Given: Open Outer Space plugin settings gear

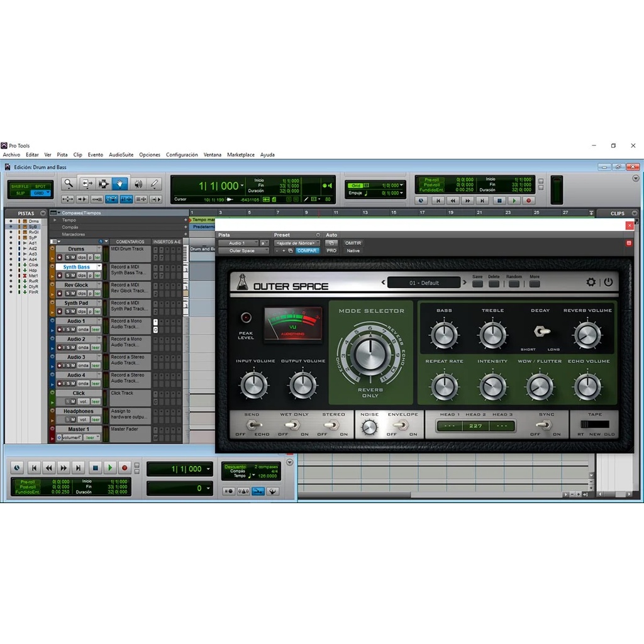Looking at the screenshot, I should [591, 282].
